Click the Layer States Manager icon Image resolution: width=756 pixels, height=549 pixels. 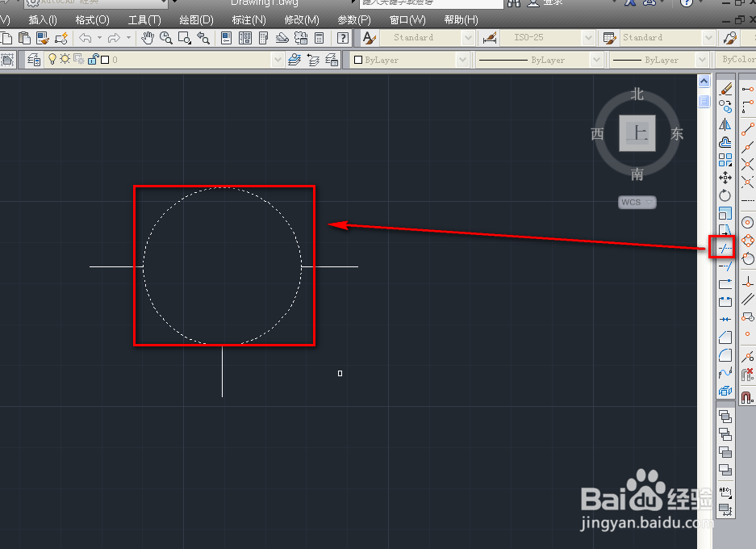[x=332, y=60]
